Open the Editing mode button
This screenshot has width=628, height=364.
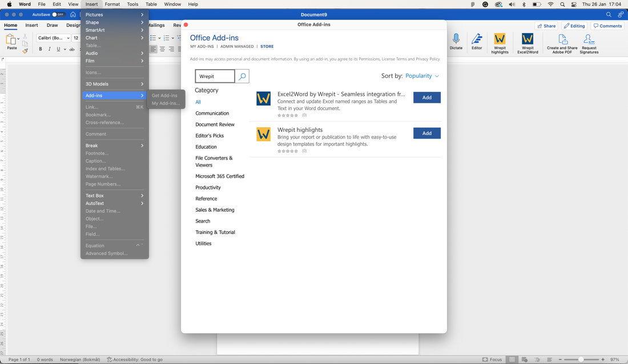click(574, 26)
